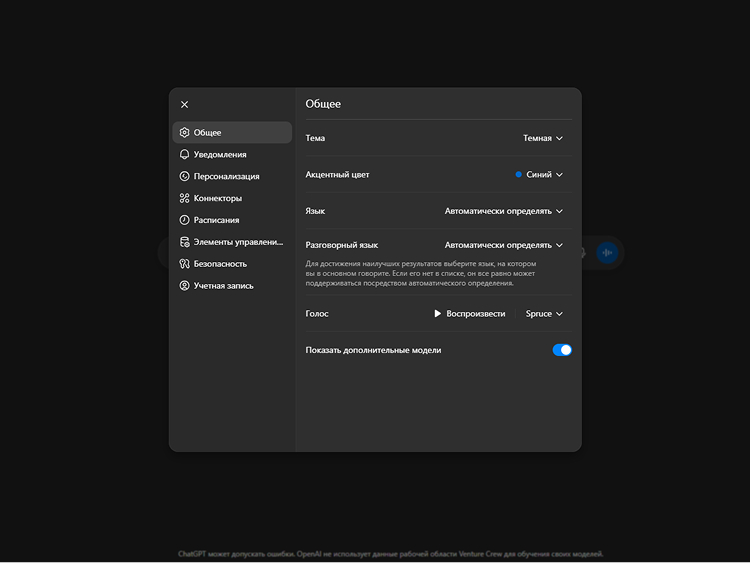This screenshot has height=563, width=750.
Task: Click the Разговорный язык label
Action: [x=342, y=245]
